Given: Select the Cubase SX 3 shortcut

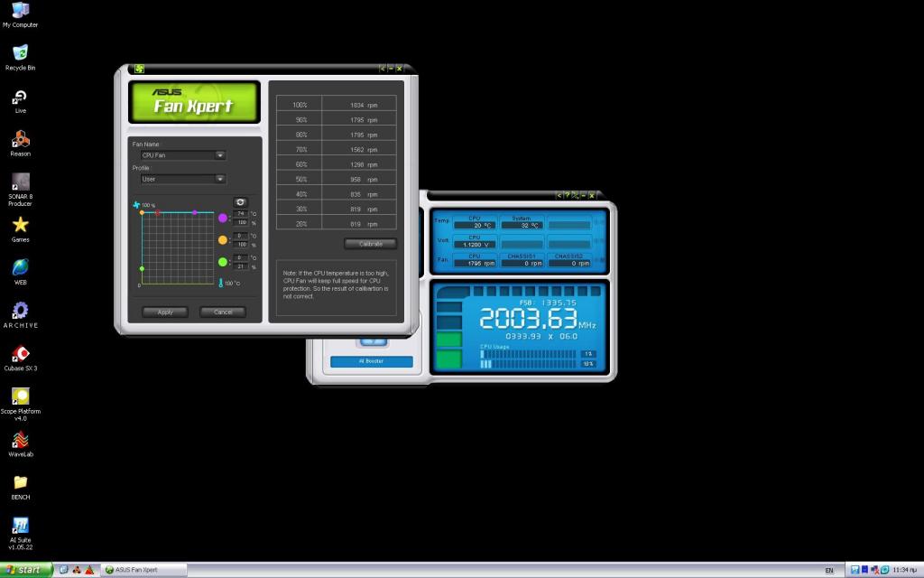Looking at the screenshot, I should tap(20, 358).
